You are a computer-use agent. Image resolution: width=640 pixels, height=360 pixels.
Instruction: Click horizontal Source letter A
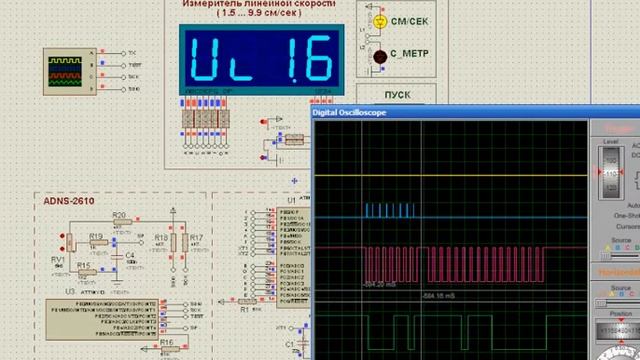pyautogui.click(x=612, y=294)
